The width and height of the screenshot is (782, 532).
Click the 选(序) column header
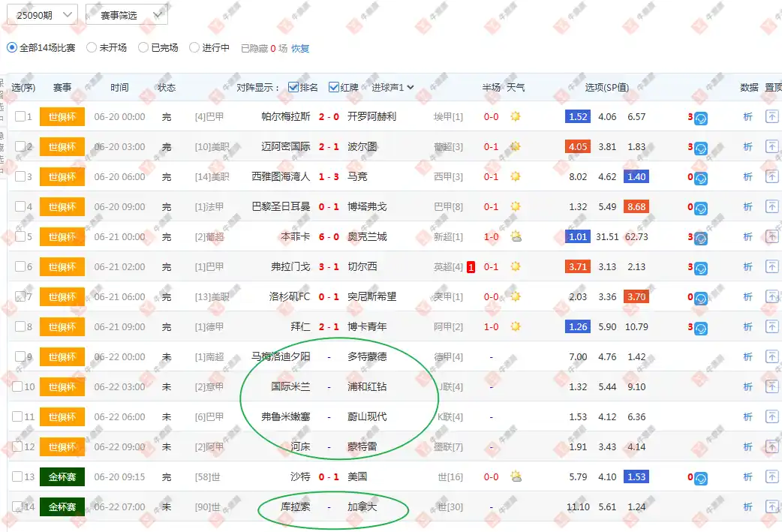pos(23,88)
